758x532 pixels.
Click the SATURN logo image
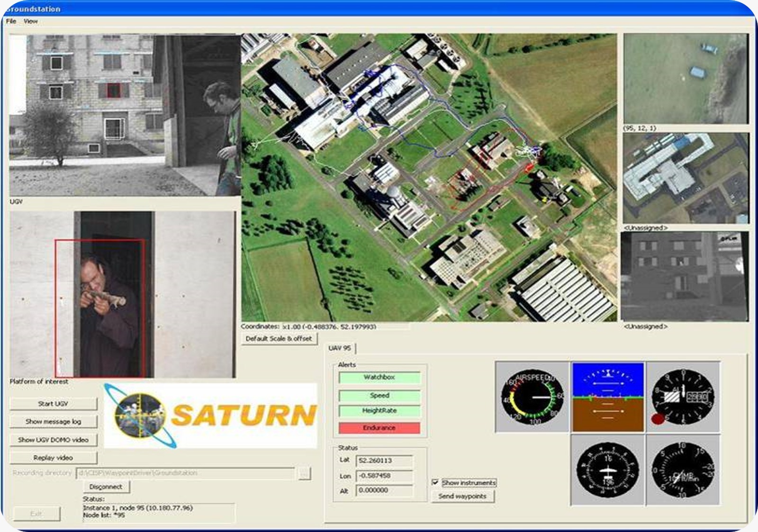pyautogui.click(x=210, y=415)
